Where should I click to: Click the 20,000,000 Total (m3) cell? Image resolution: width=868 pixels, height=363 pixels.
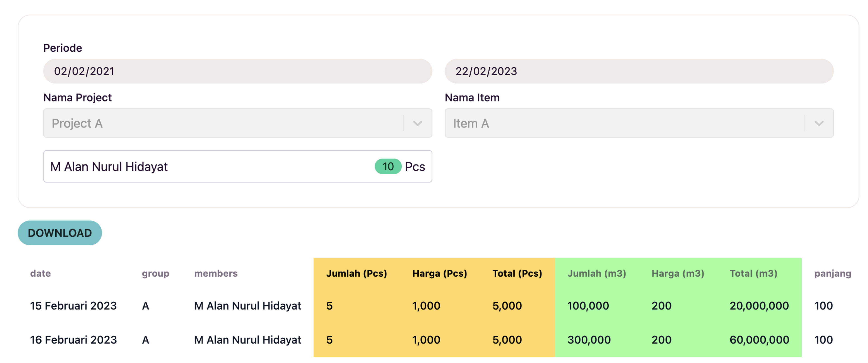[x=759, y=306]
